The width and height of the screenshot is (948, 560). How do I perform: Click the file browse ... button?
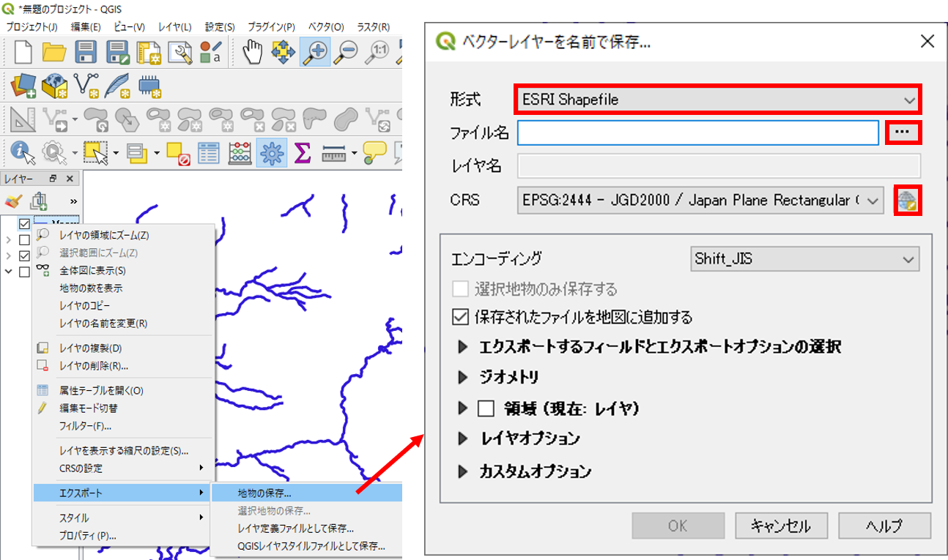903,132
